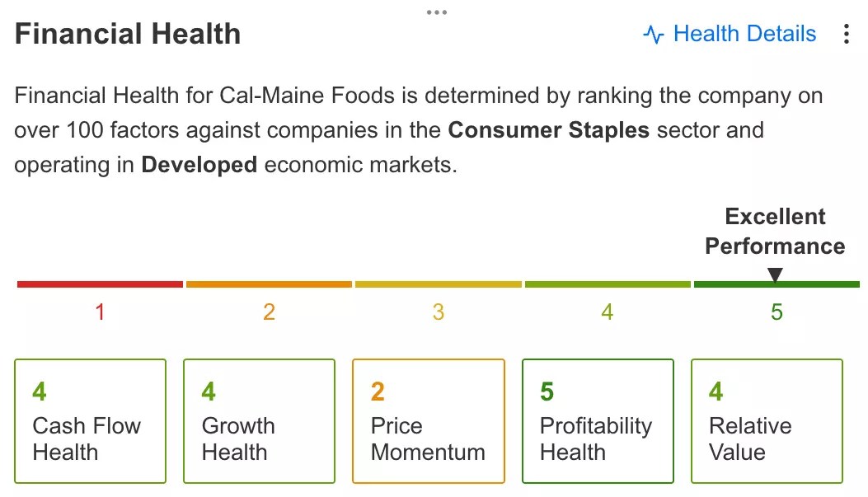This screenshot has height=497, width=868.
Task: Click the bold Consumer Staples sector text
Action: (549, 130)
